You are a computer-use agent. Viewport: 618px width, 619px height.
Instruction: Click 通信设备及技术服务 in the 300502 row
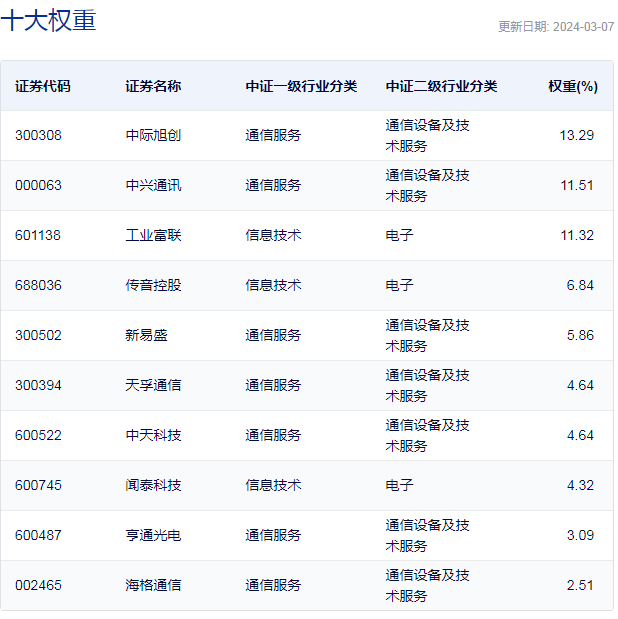click(427, 335)
